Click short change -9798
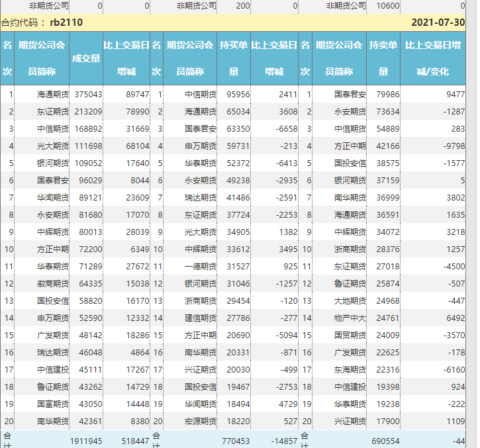This screenshot has height=448, width=480. [454, 146]
